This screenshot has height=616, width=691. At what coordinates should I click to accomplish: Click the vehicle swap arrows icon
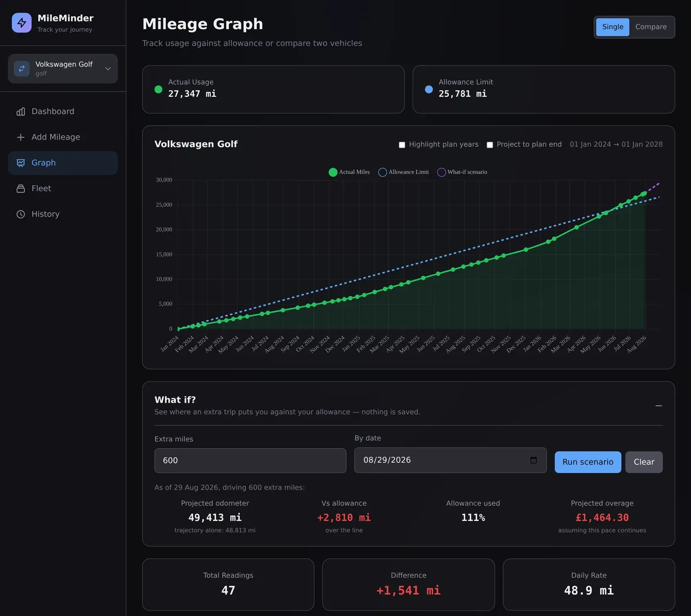click(22, 69)
